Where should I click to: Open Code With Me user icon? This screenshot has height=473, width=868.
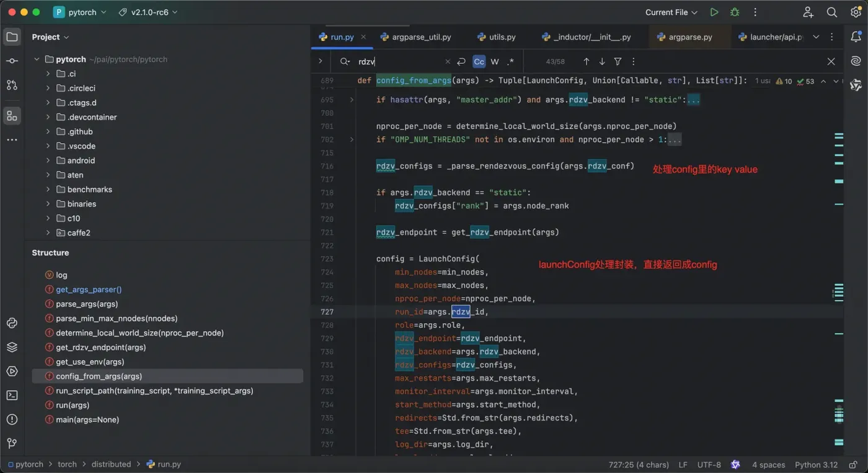pyautogui.click(x=808, y=12)
